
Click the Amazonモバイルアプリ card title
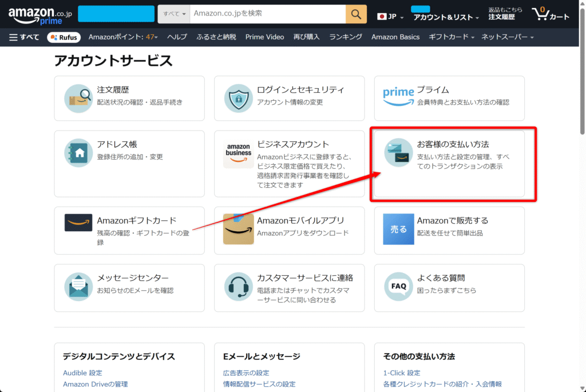pyautogui.click(x=300, y=220)
